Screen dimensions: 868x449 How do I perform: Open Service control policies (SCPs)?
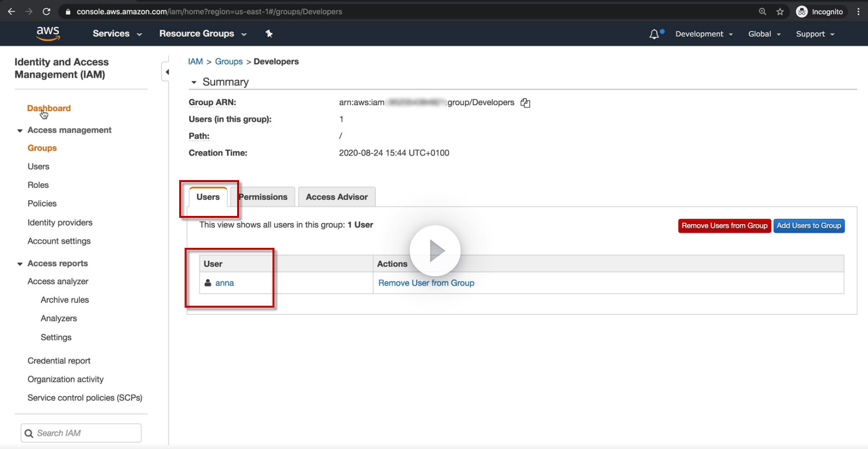tap(85, 398)
